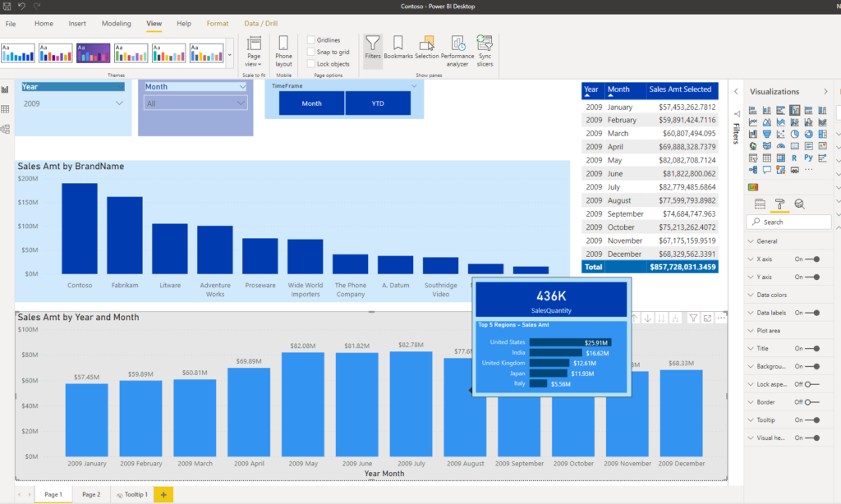Click the Contoso bar in brand chart
Screen dimensions: 841x504
click(80, 228)
